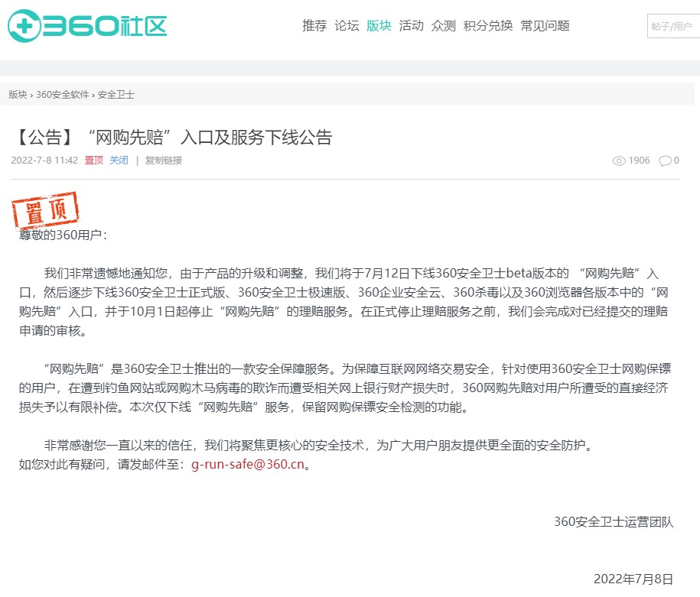Click the greeting 尊敬的360用户
Screen dimensions: 700x597
coord(63,235)
